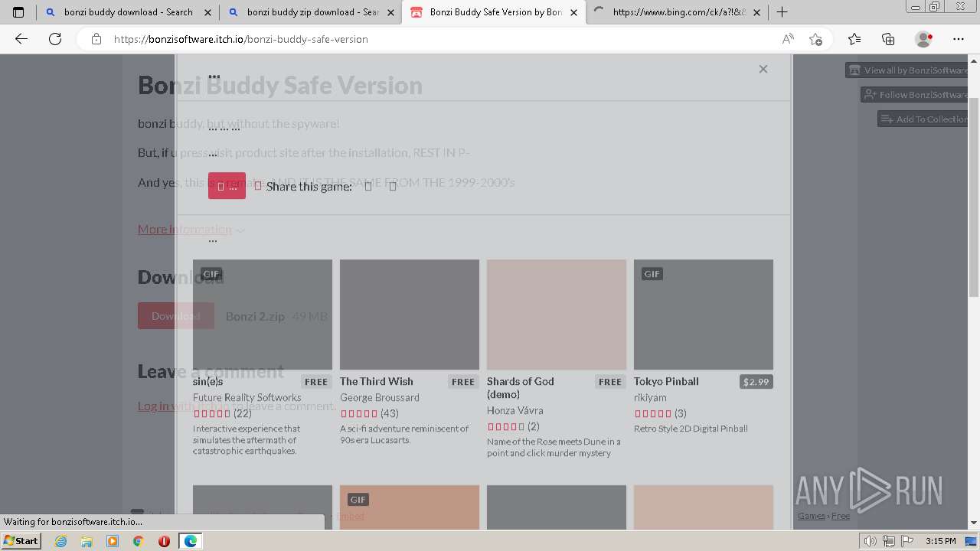The height and width of the screenshot is (551, 980).
Task: Open Read aloud icon in address bar
Action: coord(787,39)
